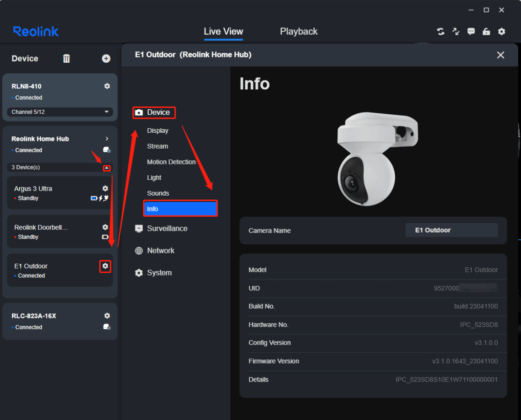Click the Info page heading
The height and width of the screenshot is (420, 521).
coord(255,84)
